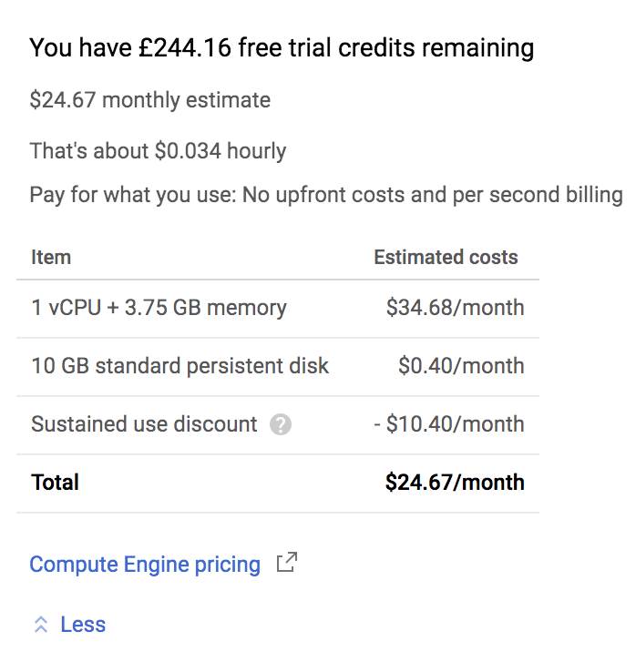Click the $0.034 hourly estimate text
The image size is (636, 672).
[x=158, y=151]
